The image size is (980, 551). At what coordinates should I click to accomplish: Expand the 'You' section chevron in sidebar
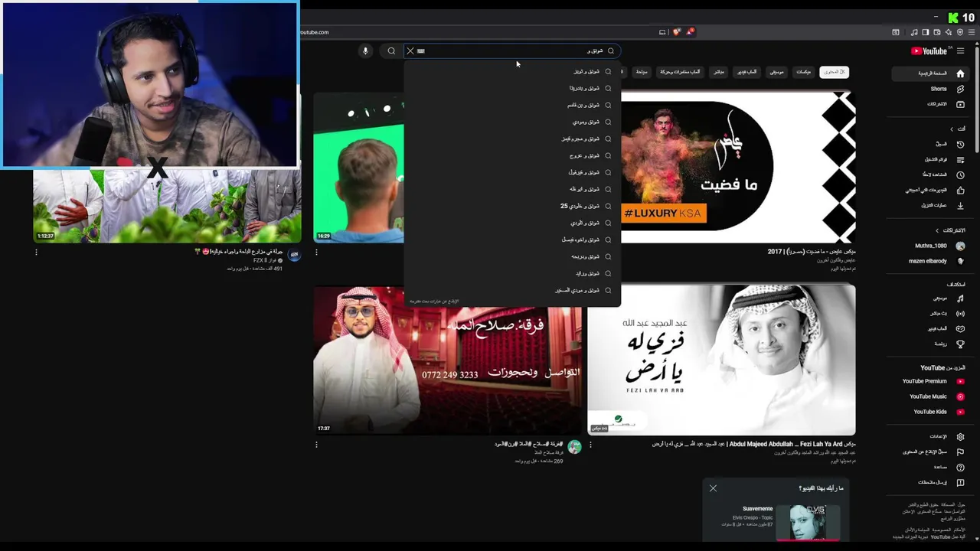tap(952, 129)
